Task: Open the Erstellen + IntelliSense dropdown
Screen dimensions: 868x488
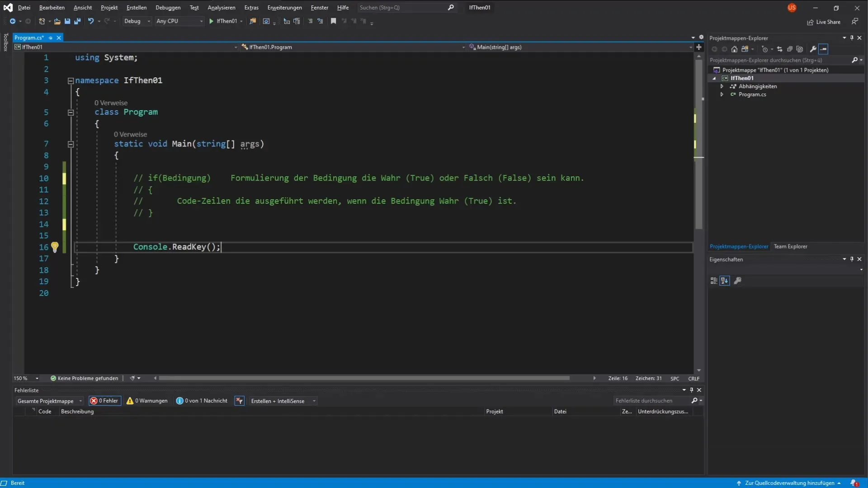Action: click(x=283, y=401)
